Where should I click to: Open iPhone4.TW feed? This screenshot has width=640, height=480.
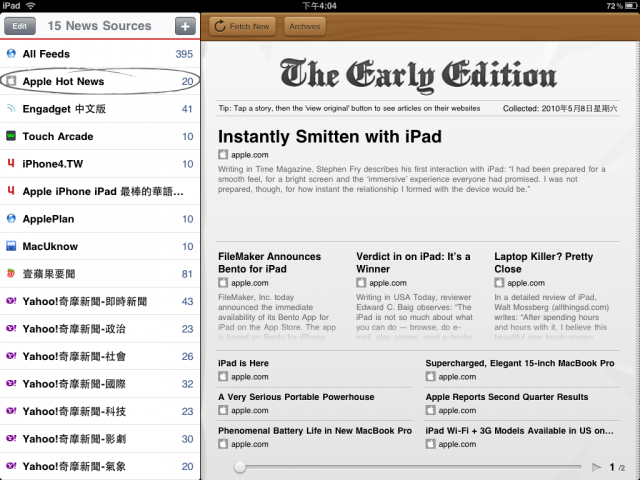click(x=100, y=164)
